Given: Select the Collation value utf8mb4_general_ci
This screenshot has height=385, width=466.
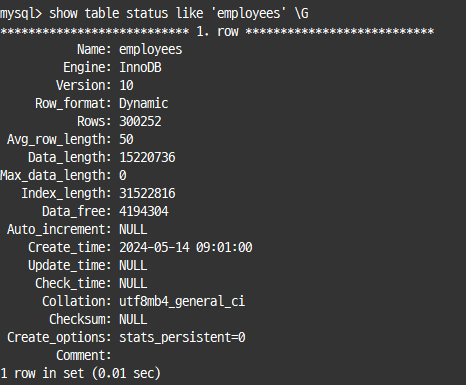Looking at the screenshot, I should point(182,302).
